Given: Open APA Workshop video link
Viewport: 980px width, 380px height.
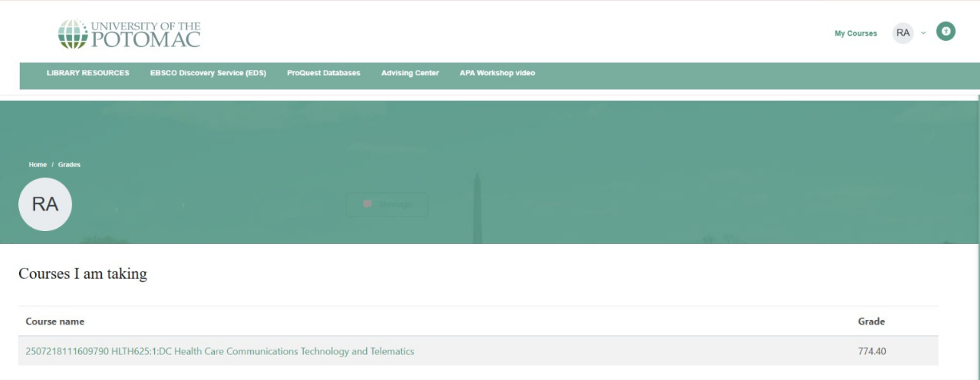Looking at the screenshot, I should tap(497, 73).
